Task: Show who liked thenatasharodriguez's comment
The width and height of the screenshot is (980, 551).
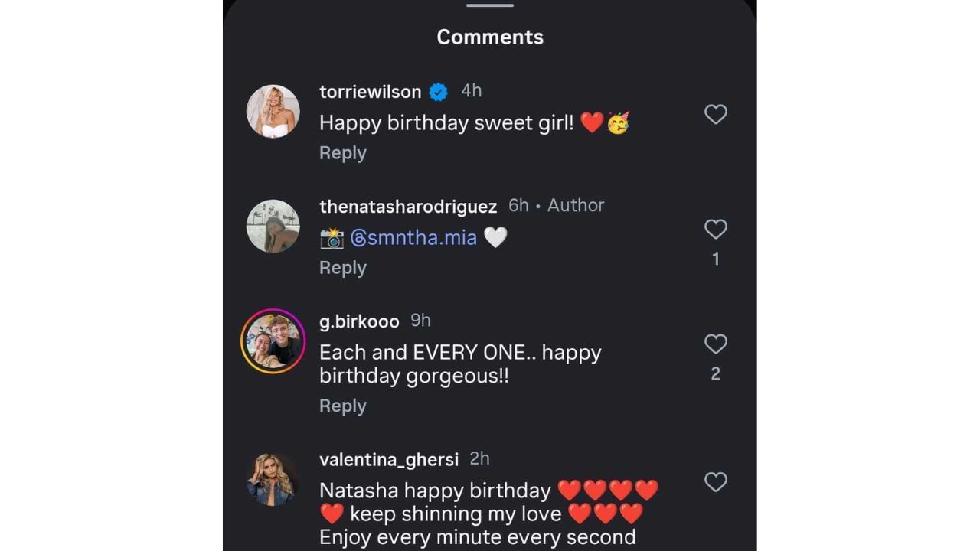Action: (715, 259)
